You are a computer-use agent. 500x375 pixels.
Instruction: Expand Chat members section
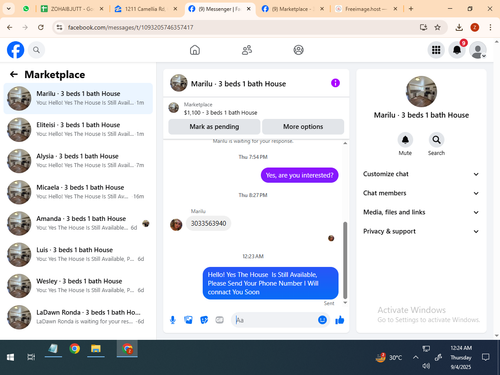point(421,193)
